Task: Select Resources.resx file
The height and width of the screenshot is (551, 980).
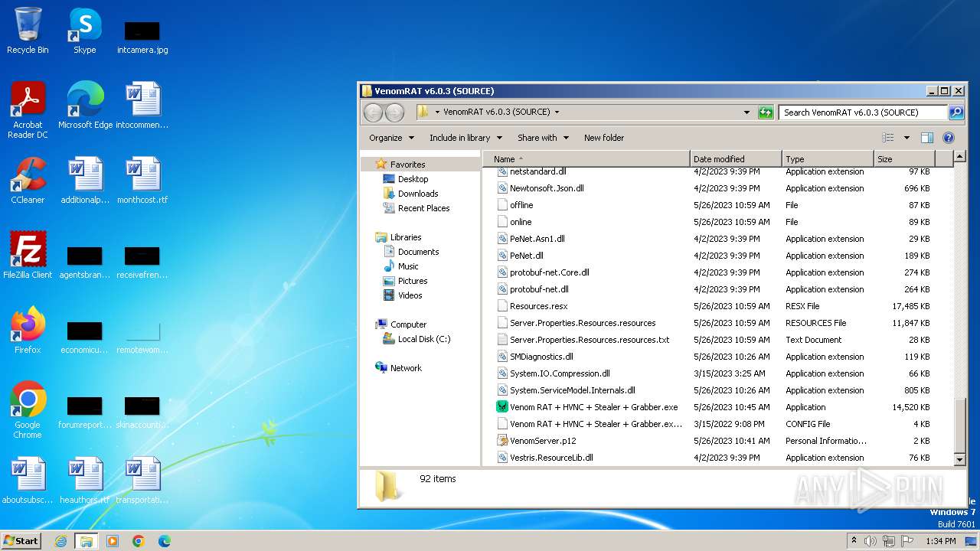Action: (538, 306)
